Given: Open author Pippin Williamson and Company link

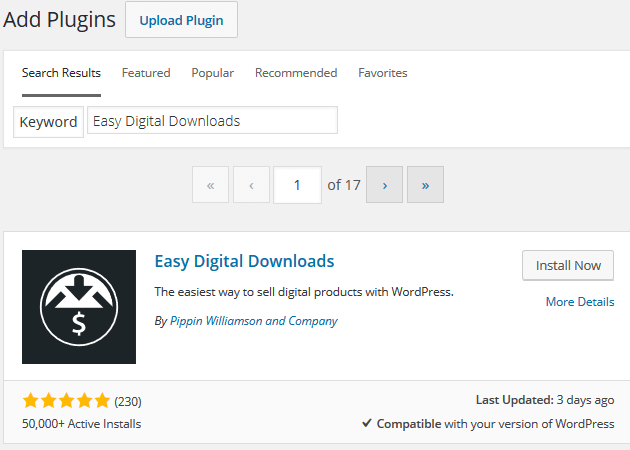Looking at the screenshot, I should (254, 321).
